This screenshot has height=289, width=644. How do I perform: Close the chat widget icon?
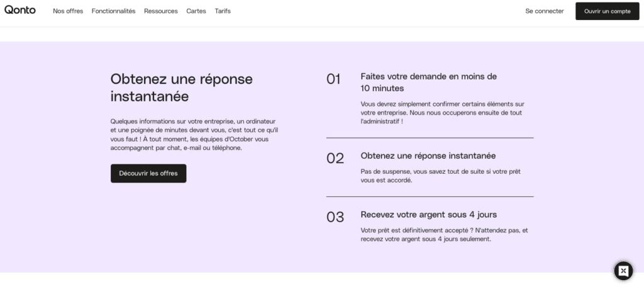623,271
